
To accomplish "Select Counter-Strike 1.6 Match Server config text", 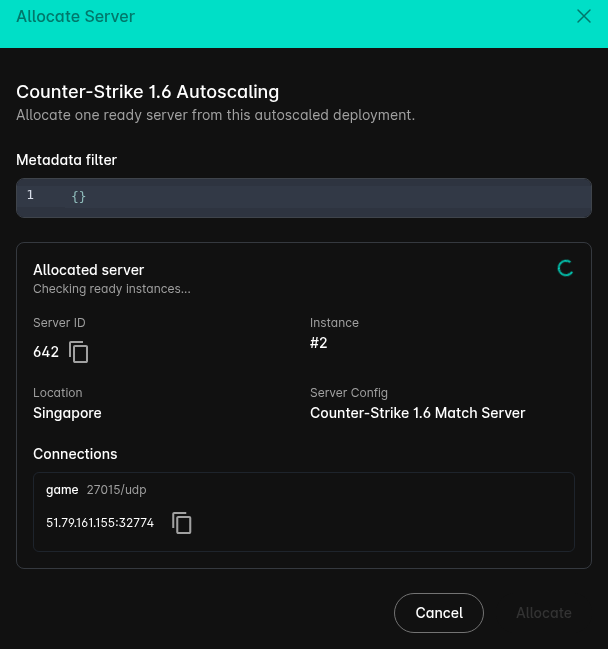I will point(417,413).
